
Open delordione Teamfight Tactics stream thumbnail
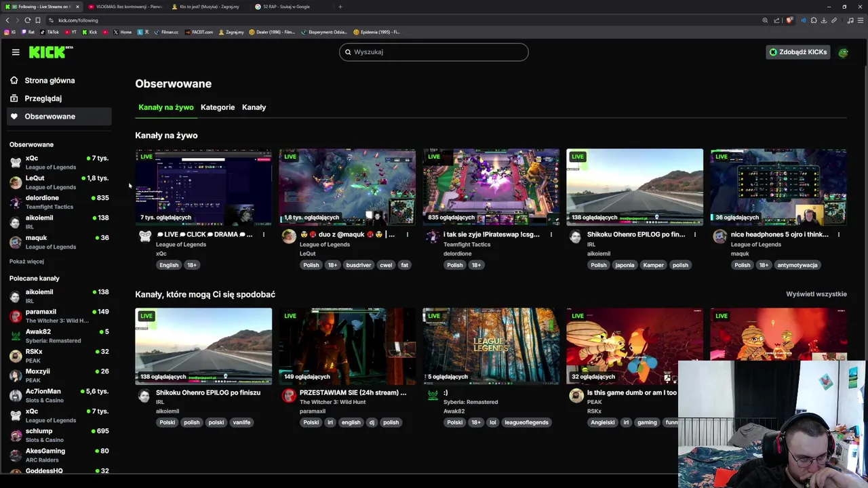tap(491, 187)
